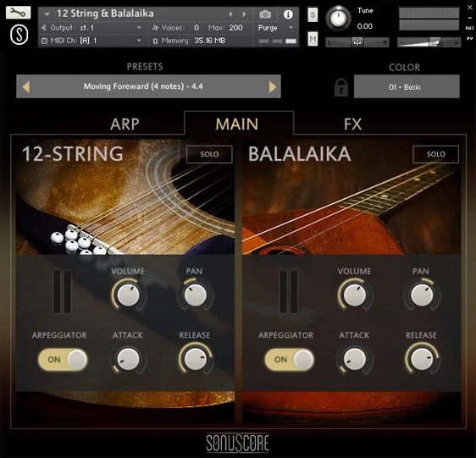
Task: Click the Sonuscore logo at bottom
Action: [238, 443]
